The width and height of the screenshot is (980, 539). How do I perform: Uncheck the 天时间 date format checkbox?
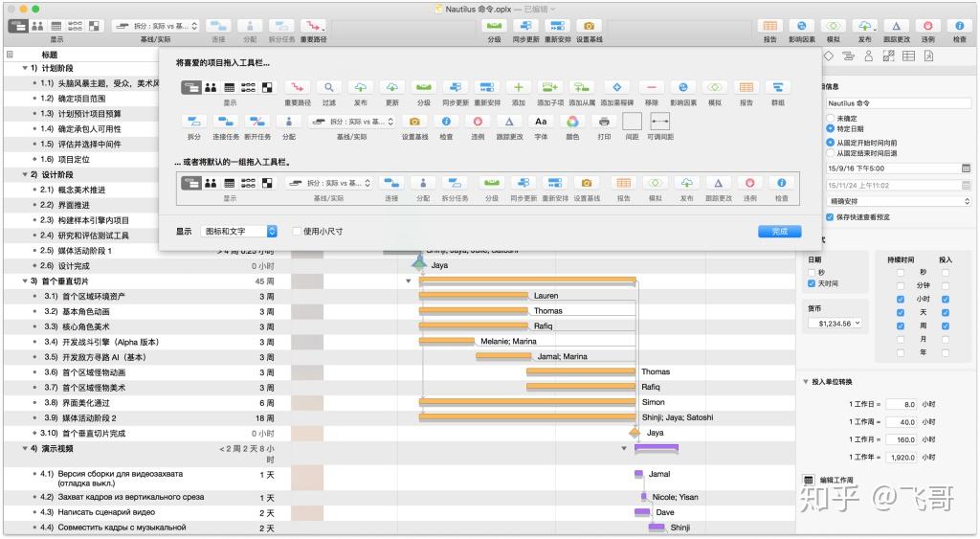812,283
